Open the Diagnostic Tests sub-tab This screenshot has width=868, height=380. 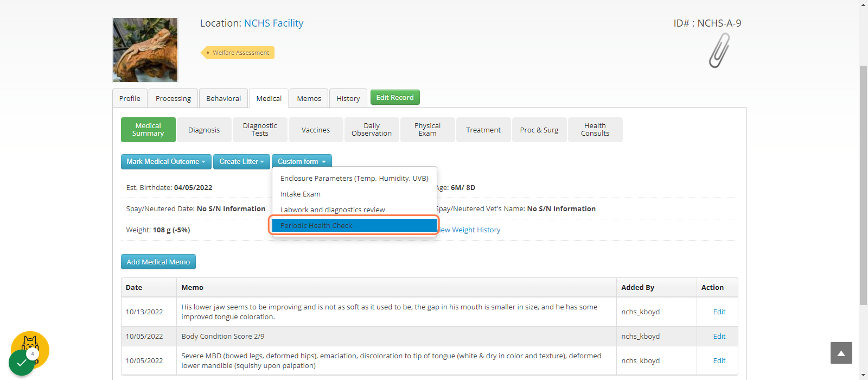260,130
